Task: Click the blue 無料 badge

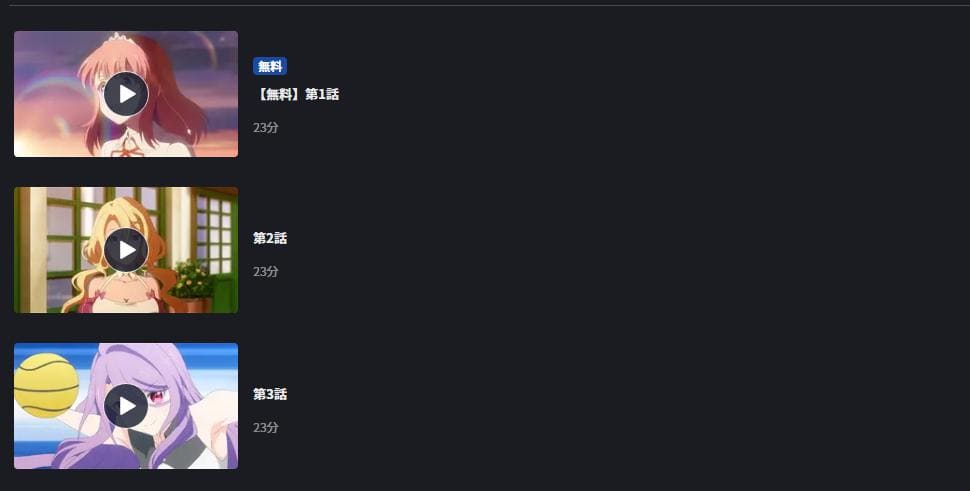Action: point(270,66)
